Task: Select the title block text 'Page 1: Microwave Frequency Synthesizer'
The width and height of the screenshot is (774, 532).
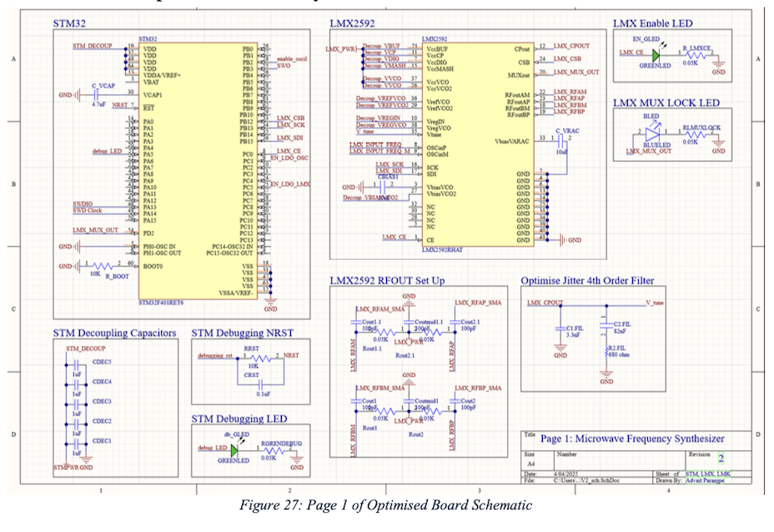Action: (631, 439)
